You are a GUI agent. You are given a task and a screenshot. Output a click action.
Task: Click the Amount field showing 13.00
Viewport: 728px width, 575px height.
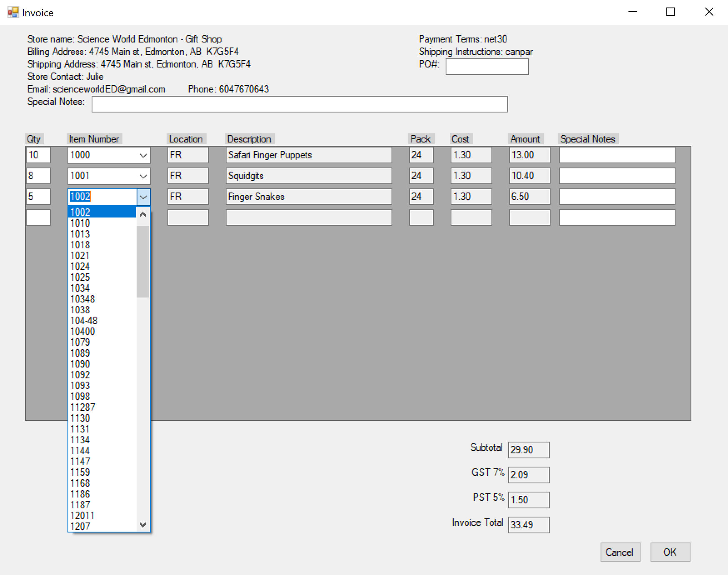tap(529, 155)
